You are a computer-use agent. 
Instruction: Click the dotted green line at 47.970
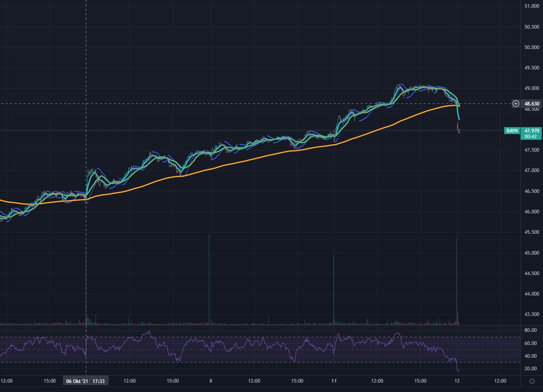point(204,130)
